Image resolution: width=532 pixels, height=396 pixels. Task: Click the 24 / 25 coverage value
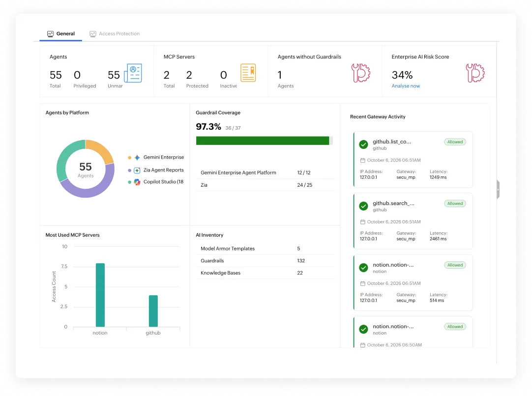(x=305, y=185)
